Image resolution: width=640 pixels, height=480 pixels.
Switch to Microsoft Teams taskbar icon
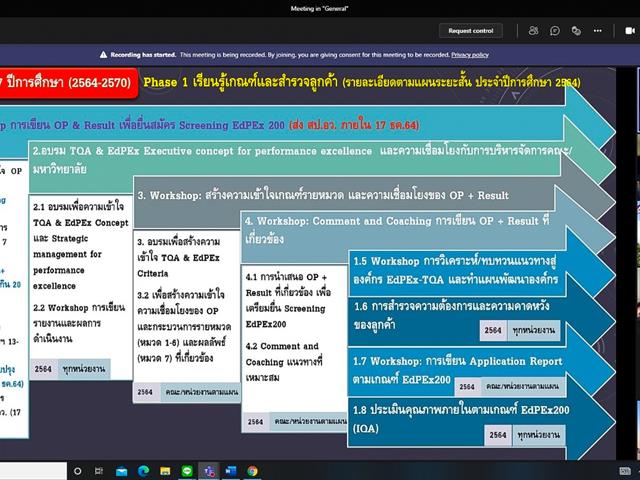coord(209,471)
